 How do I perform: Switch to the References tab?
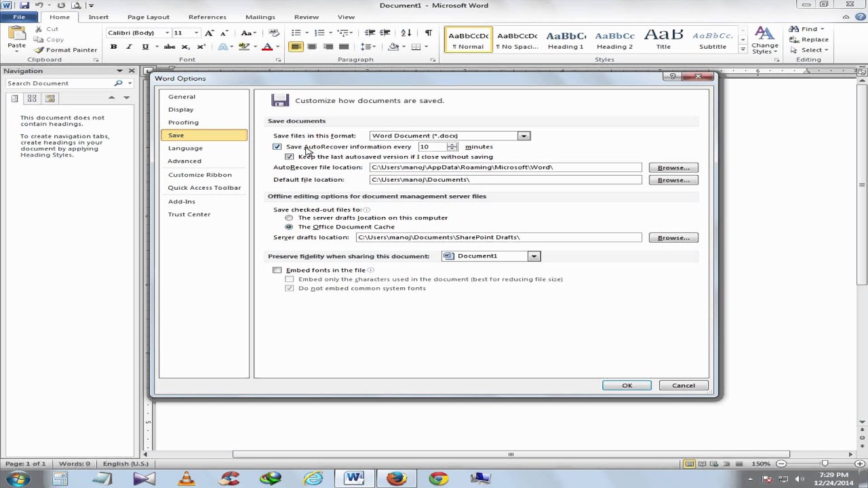point(208,17)
